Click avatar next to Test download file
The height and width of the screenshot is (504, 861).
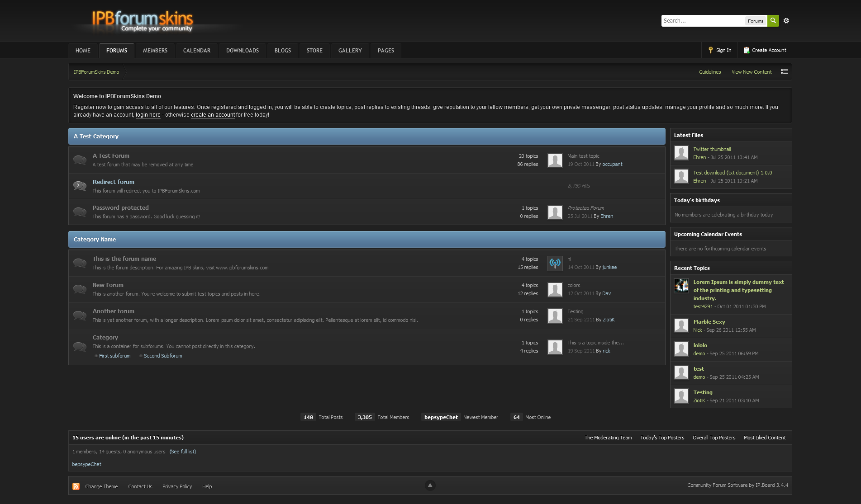[x=681, y=176]
